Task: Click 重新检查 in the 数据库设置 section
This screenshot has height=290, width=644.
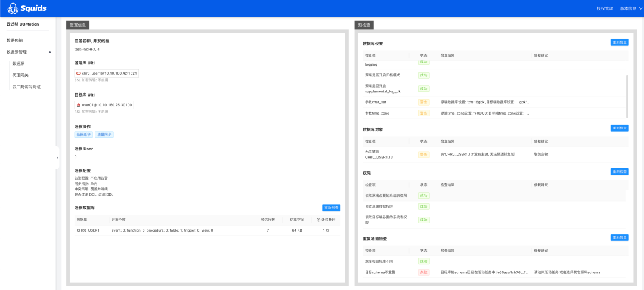Action: 620,42
